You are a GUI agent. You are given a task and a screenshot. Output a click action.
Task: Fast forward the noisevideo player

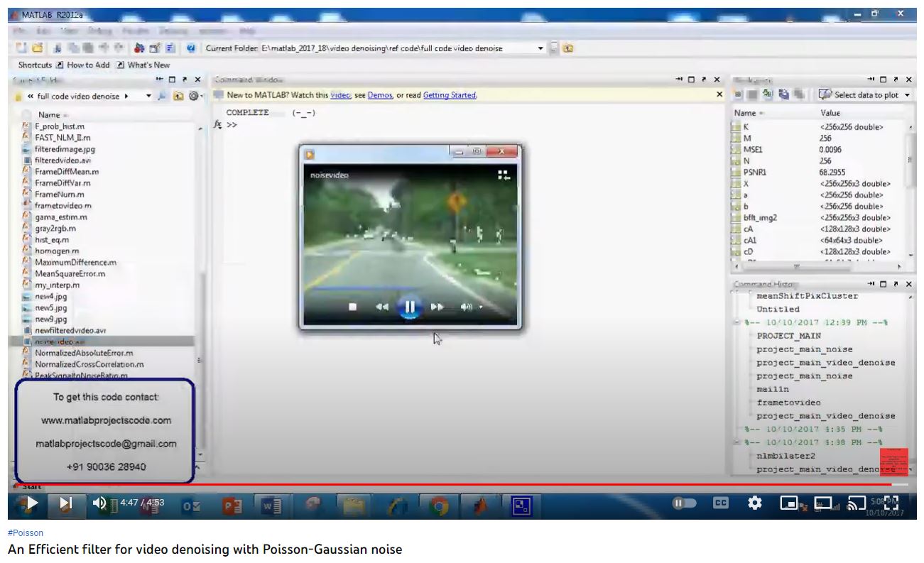click(437, 307)
